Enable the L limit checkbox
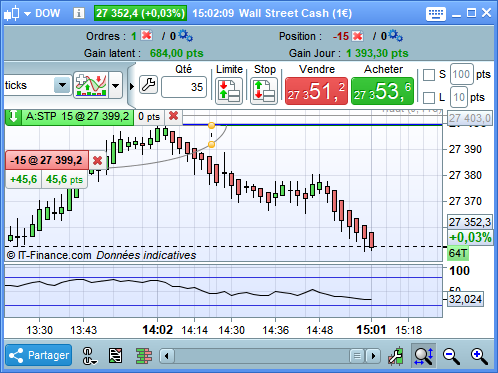498x373 pixels. 429,98
